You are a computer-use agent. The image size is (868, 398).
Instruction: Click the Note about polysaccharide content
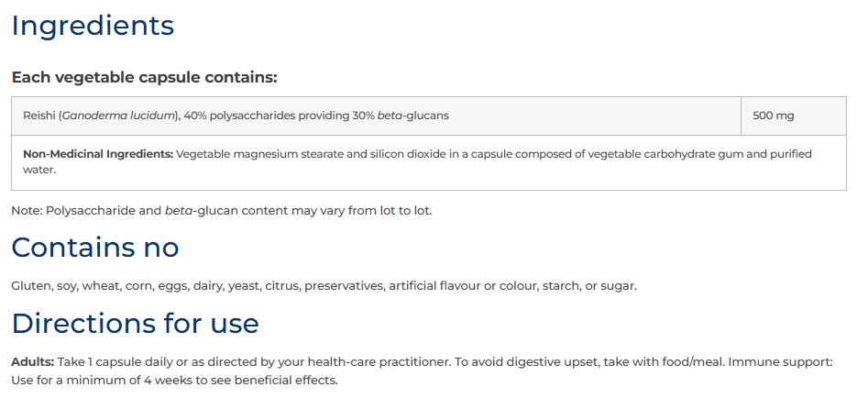(222, 211)
